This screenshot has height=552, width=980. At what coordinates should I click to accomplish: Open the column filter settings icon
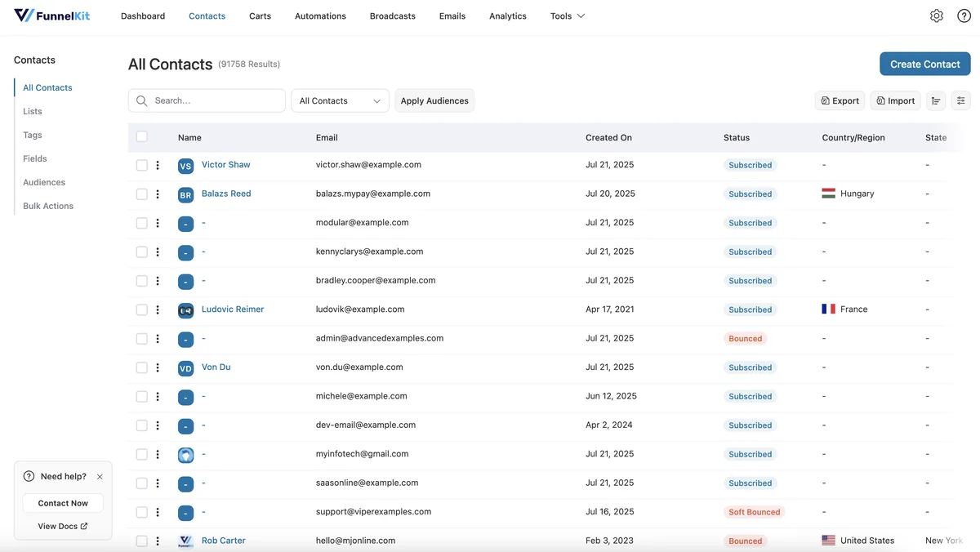[961, 100]
